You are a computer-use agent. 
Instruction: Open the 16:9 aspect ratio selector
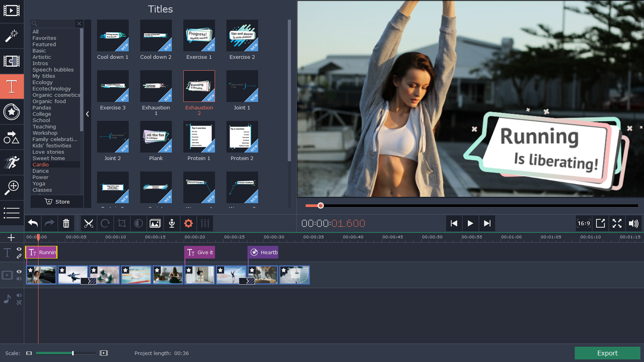coord(584,223)
